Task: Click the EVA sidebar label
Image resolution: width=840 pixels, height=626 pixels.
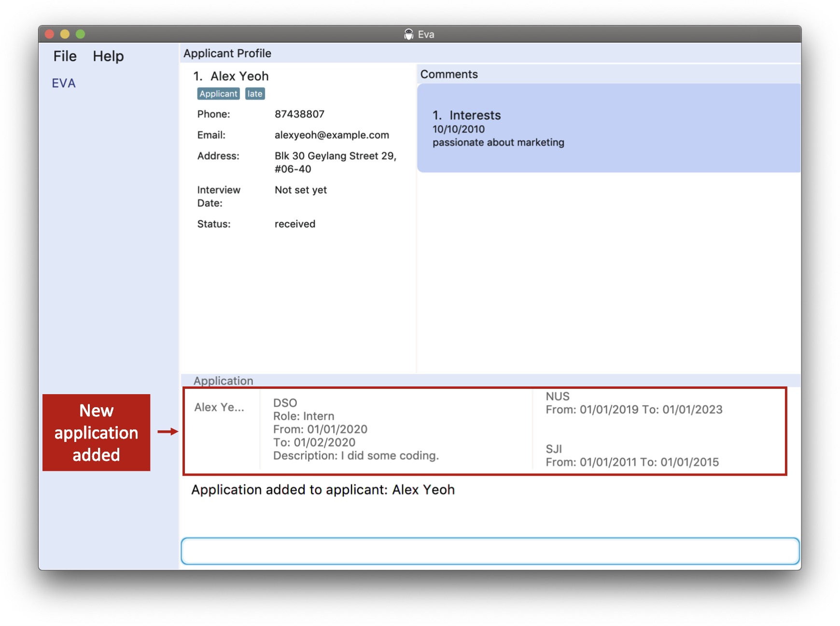Action: pos(64,83)
